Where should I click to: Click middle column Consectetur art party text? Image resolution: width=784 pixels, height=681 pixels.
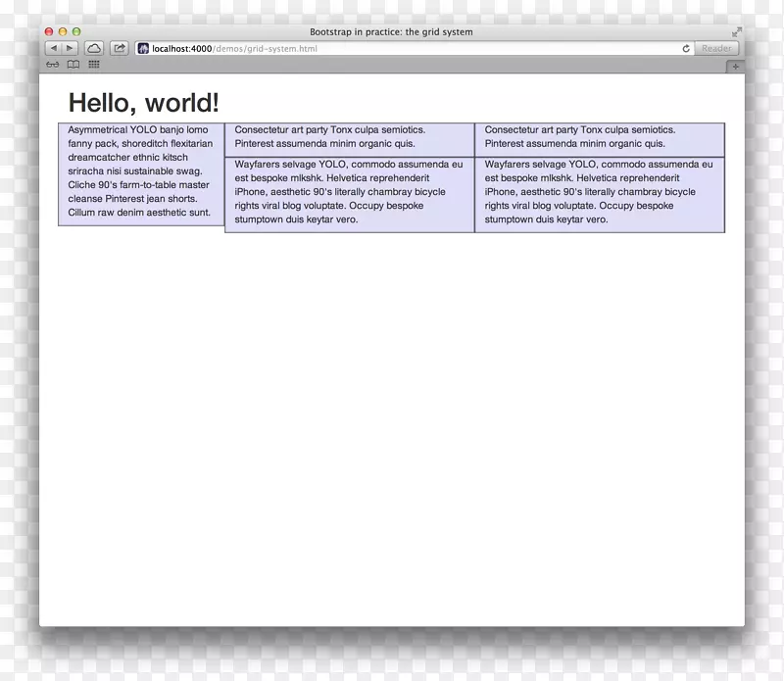click(x=330, y=136)
